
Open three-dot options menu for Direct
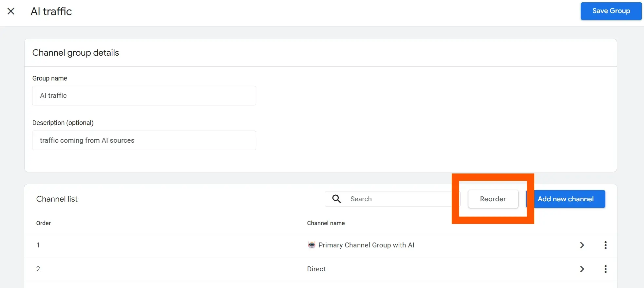(x=605, y=269)
